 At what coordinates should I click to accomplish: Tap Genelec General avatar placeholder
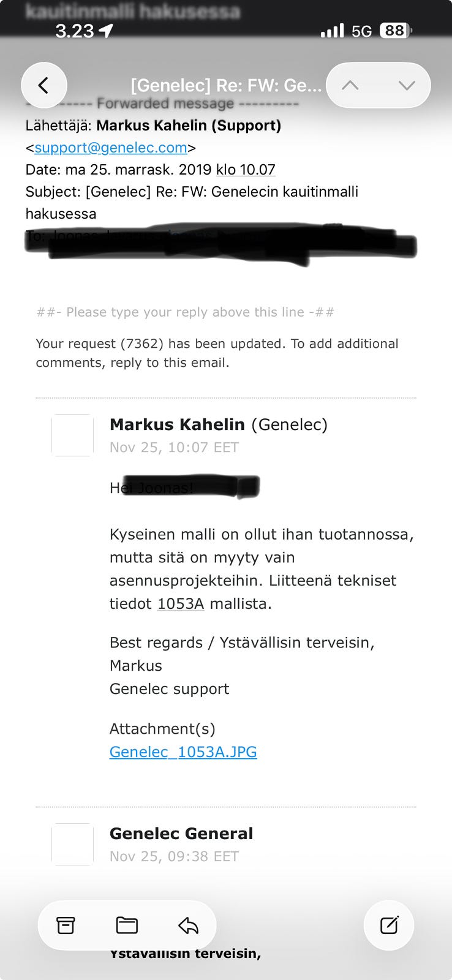click(x=72, y=844)
